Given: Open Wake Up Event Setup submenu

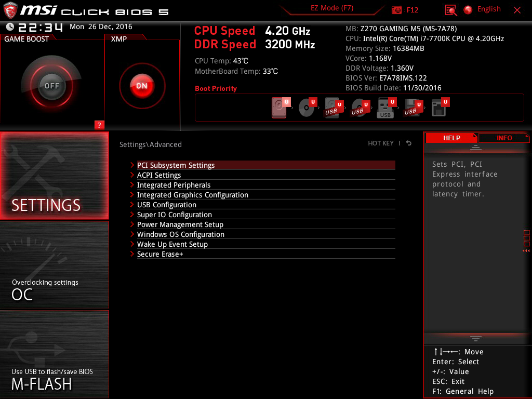Looking at the screenshot, I should [x=266, y=244].
